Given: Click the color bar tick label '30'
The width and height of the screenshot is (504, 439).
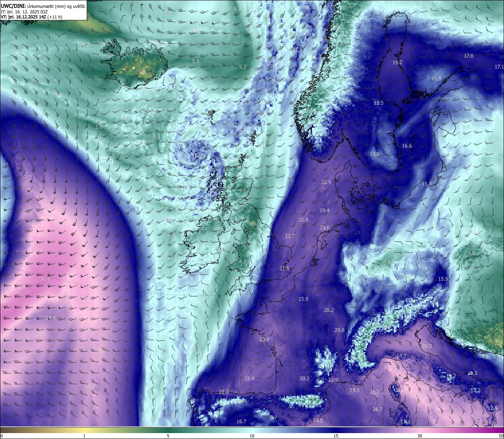Looking at the screenshot, I should (x=420, y=436).
